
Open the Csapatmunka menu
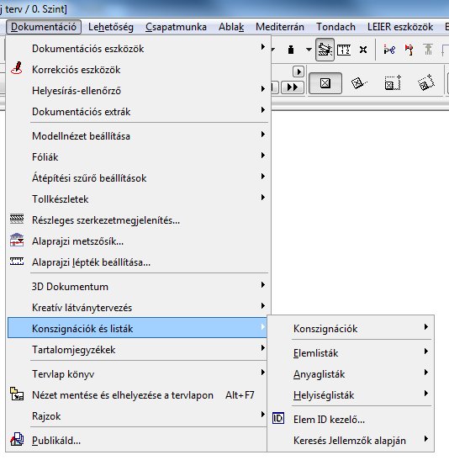point(176,27)
